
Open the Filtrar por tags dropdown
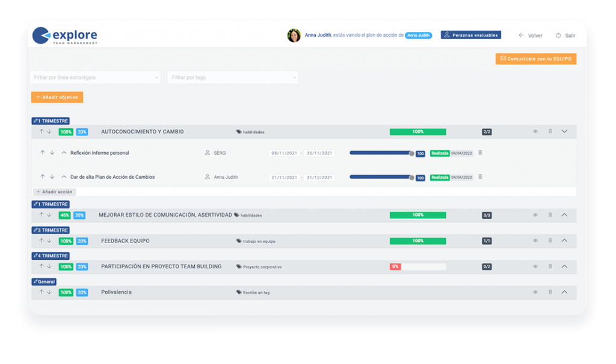pos(233,78)
